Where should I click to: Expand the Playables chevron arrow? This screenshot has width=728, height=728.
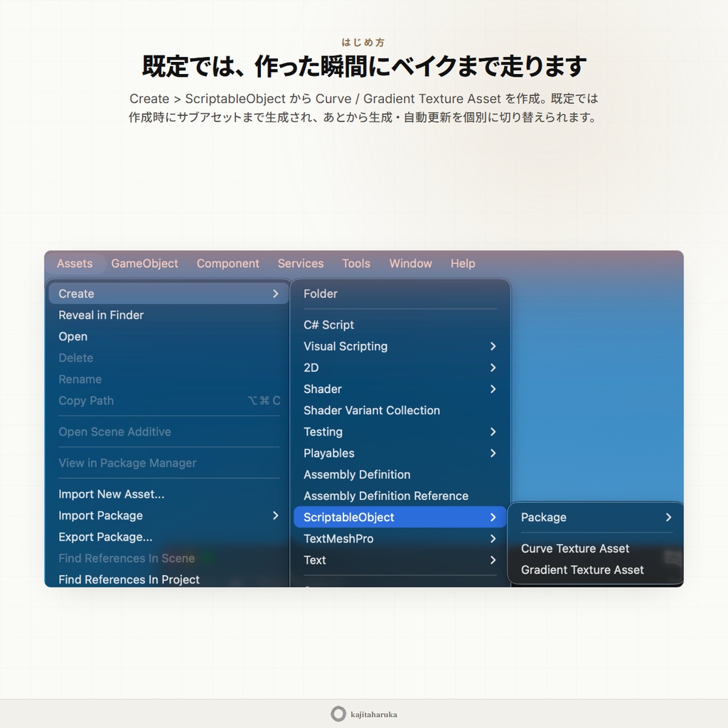click(x=493, y=453)
